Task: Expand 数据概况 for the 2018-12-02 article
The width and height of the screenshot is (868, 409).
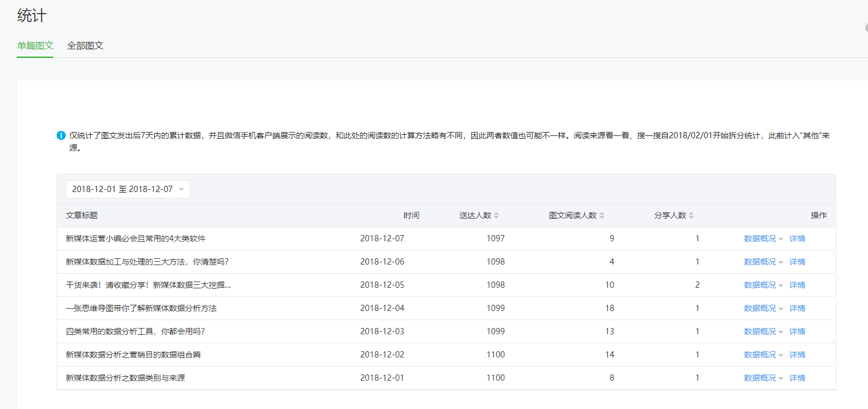Action: coord(763,355)
